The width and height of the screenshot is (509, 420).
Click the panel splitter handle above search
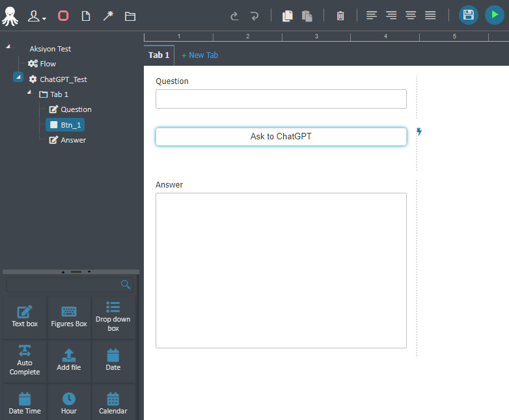pyautogui.click(x=76, y=272)
